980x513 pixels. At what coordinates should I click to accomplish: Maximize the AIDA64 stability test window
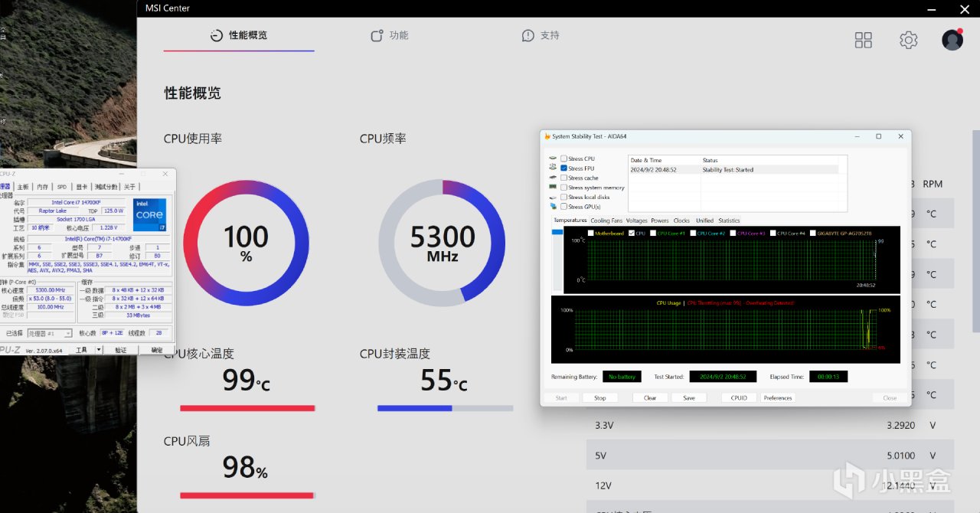tap(878, 136)
